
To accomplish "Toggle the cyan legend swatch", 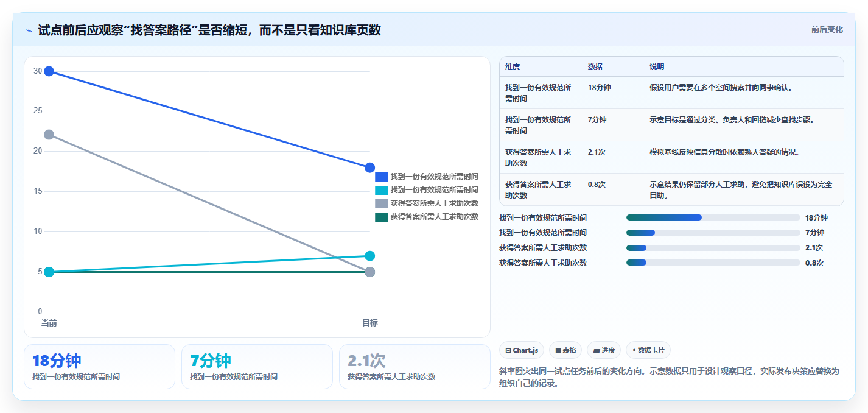I will [x=381, y=190].
